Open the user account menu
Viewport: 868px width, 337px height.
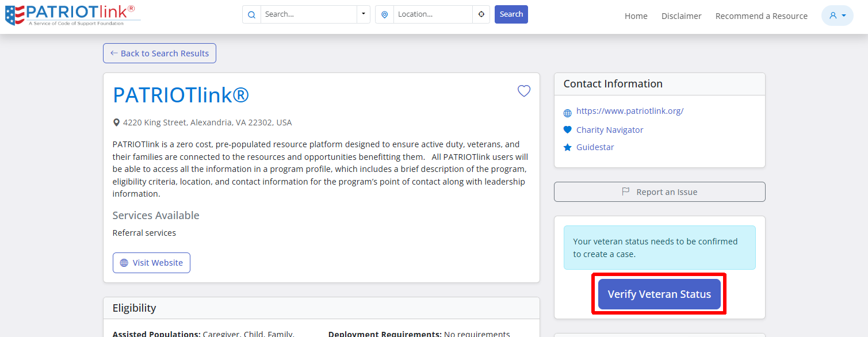coord(837,16)
